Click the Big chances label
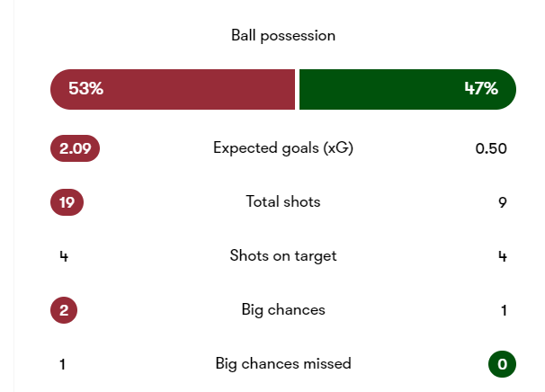Viewport: 545px width, 392px height. click(x=282, y=310)
